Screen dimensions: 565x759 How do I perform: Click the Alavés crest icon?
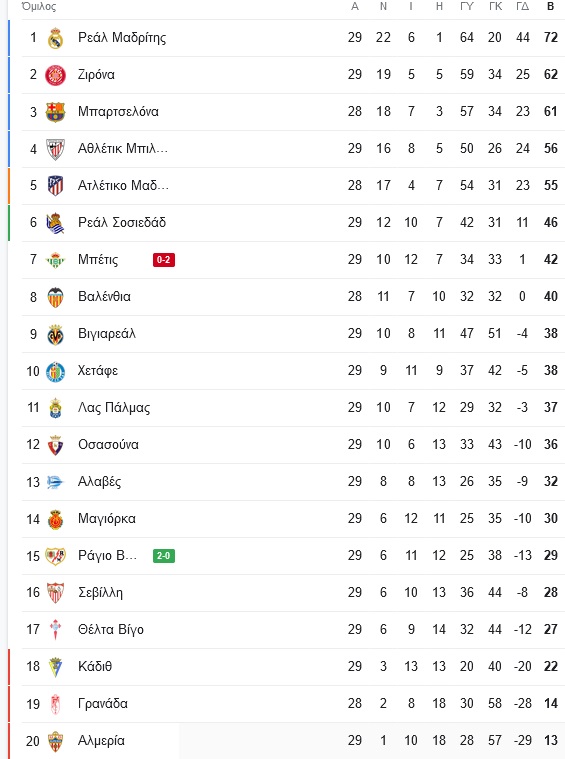click(x=55, y=482)
